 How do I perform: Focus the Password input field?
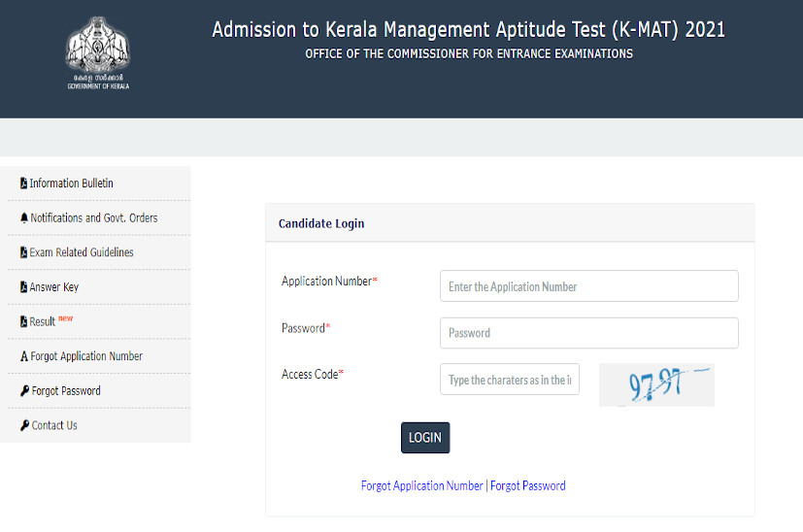pos(589,333)
